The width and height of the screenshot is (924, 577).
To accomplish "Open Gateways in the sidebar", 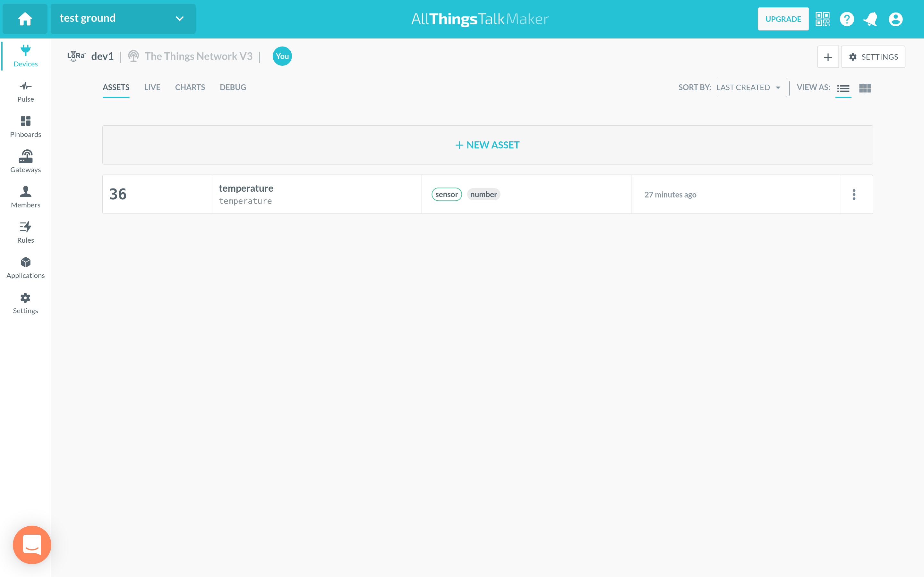I will (x=26, y=162).
